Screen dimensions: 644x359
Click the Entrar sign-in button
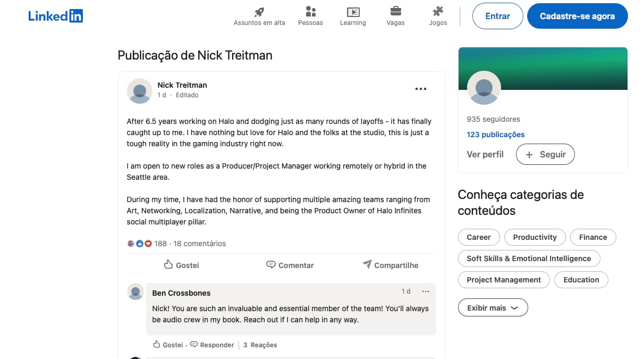(x=497, y=16)
